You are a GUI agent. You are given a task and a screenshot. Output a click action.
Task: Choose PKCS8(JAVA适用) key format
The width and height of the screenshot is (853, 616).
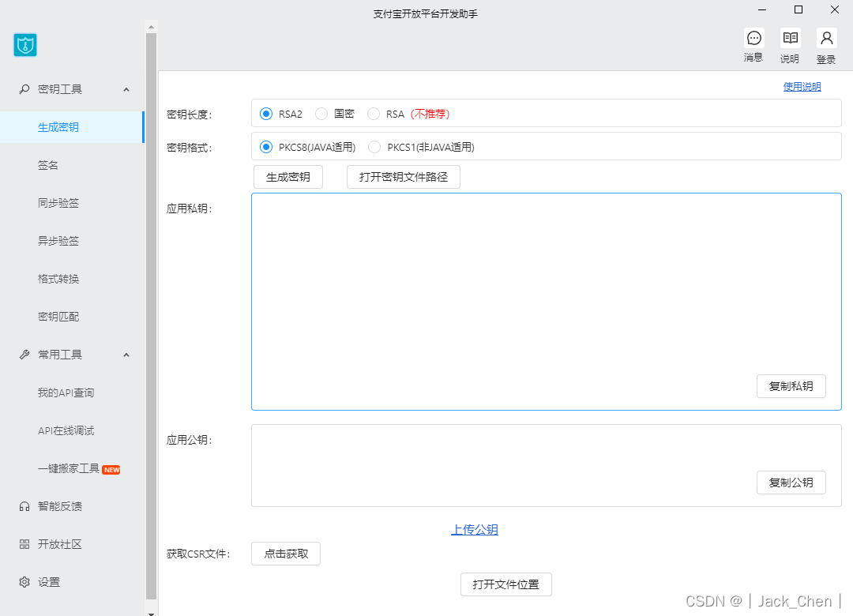click(266, 147)
